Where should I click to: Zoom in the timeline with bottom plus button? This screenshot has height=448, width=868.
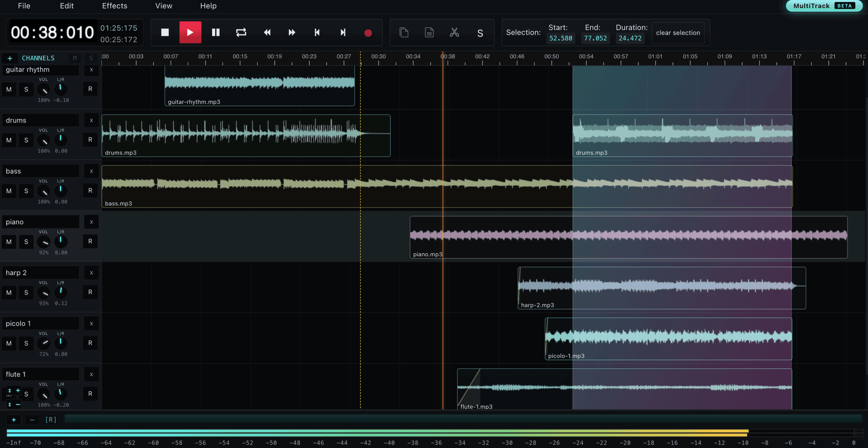coord(14,420)
